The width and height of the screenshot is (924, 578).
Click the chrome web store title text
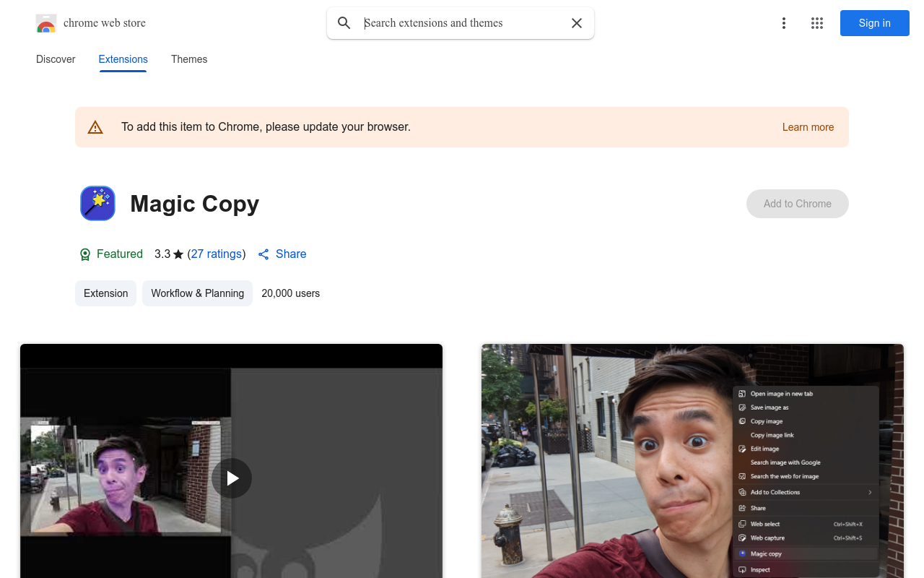pyautogui.click(x=105, y=23)
